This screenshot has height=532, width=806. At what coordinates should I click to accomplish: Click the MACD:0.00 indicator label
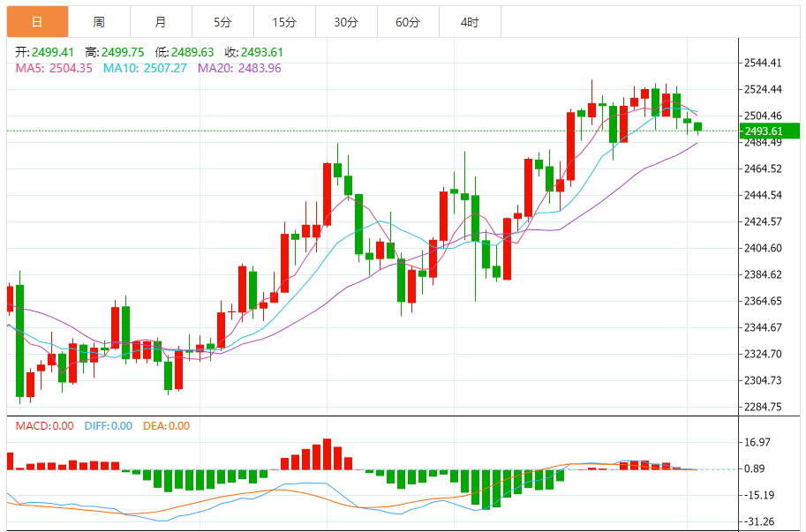pos(45,426)
